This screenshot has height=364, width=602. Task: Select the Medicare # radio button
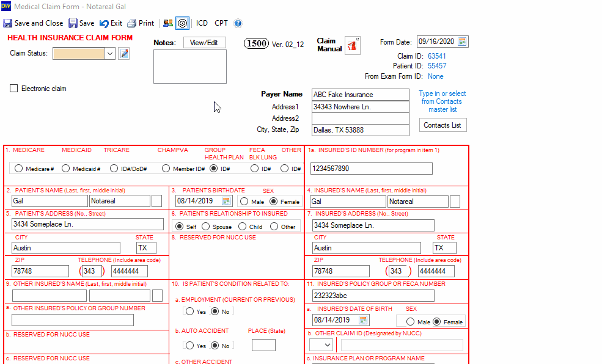coord(18,169)
